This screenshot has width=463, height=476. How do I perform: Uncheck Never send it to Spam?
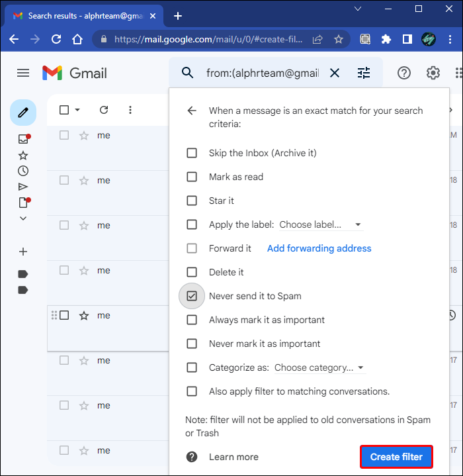coord(192,296)
